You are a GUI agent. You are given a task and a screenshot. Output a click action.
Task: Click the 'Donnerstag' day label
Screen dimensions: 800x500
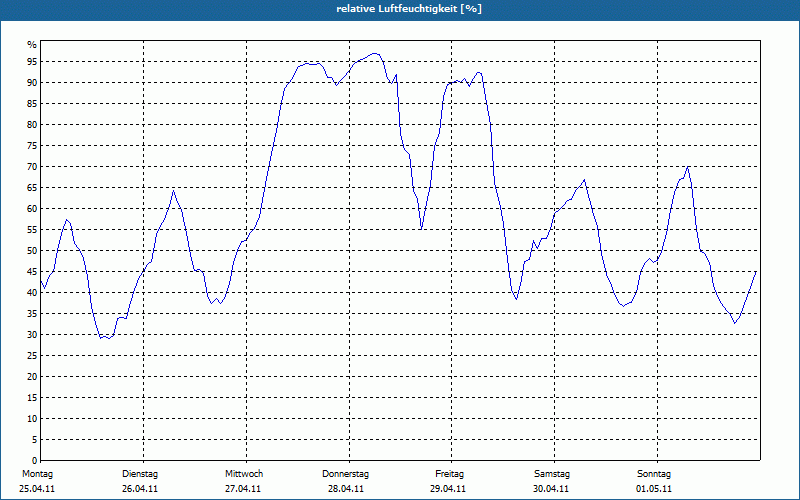[345, 474]
